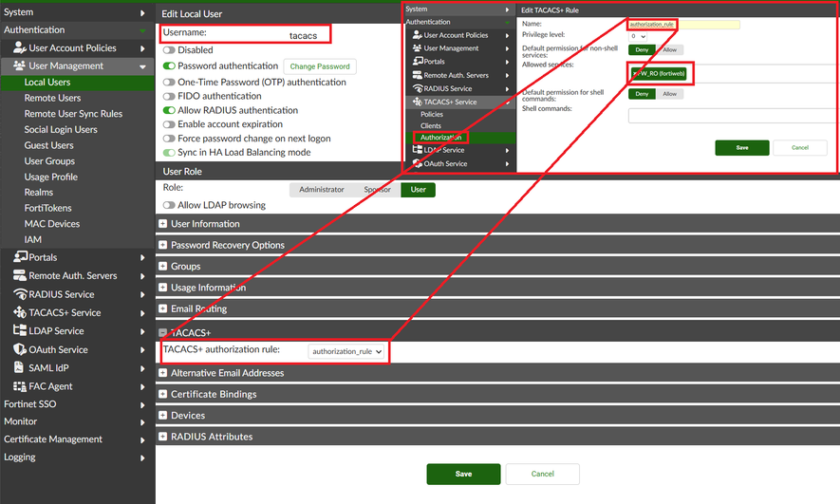Expand Certificate Management submenu
Viewport: 840px width, 504px height.
(142, 440)
